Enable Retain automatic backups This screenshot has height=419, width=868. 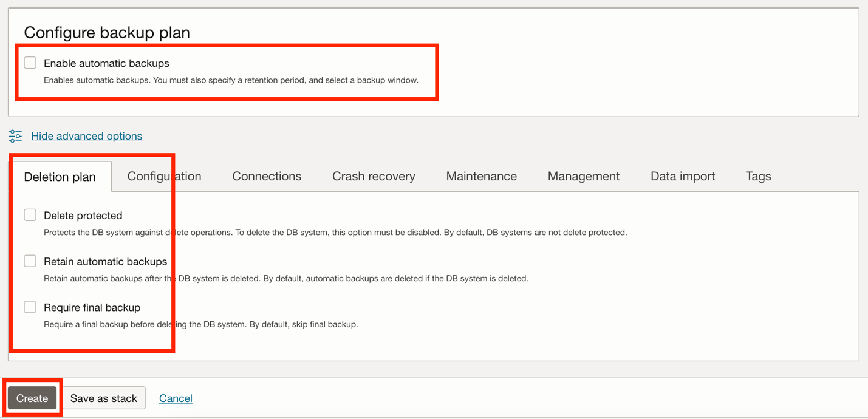(30, 261)
